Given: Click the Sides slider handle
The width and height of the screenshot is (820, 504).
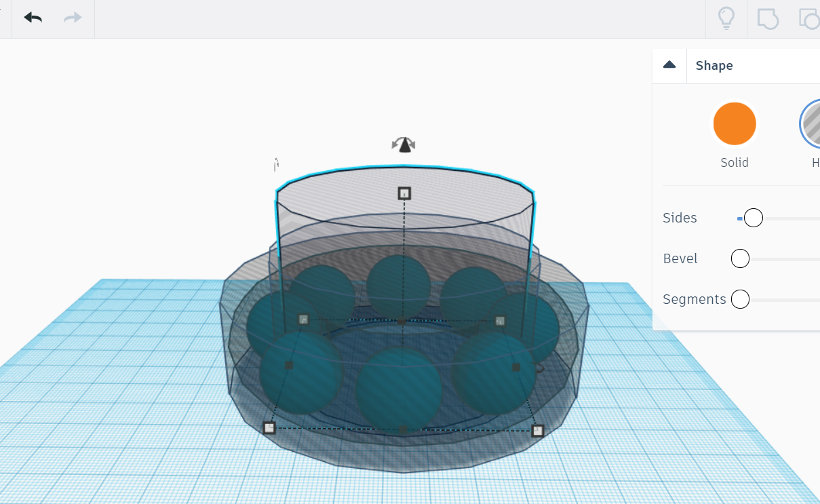Looking at the screenshot, I should (x=752, y=218).
